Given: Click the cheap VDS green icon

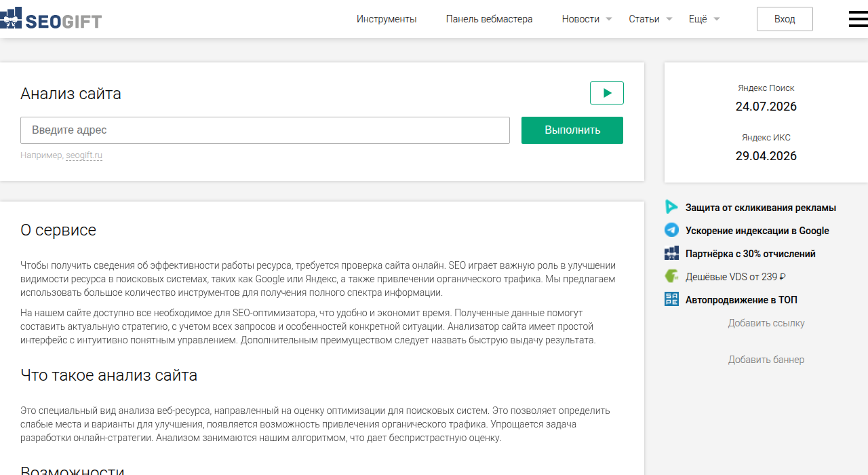Looking at the screenshot, I should pyautogui.click(x=671, y=276).
